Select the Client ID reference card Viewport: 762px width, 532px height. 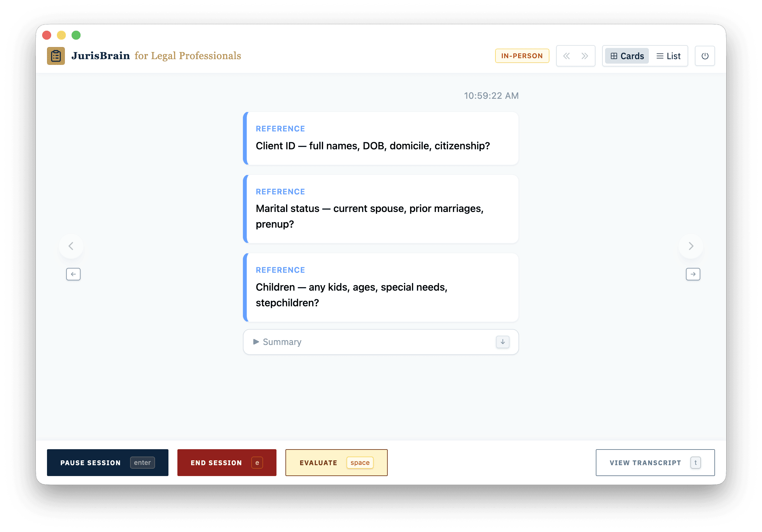tap(381, 138)
